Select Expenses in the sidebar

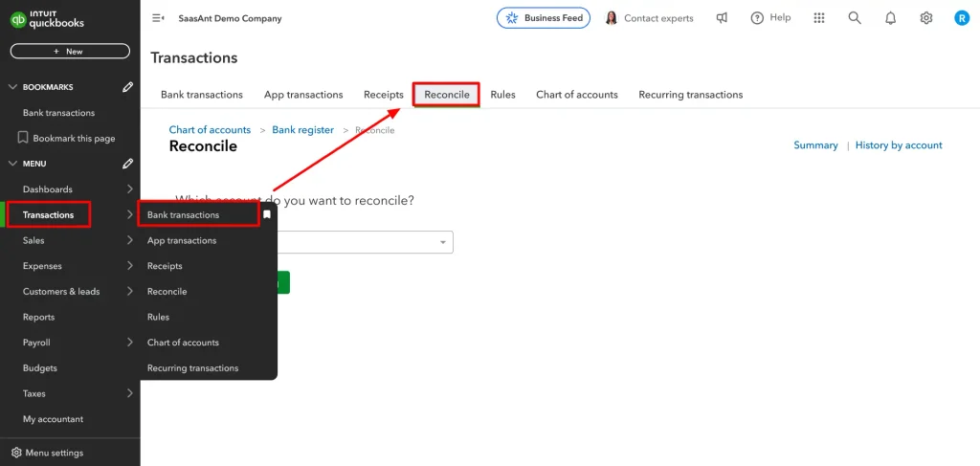tap(42, 265)
